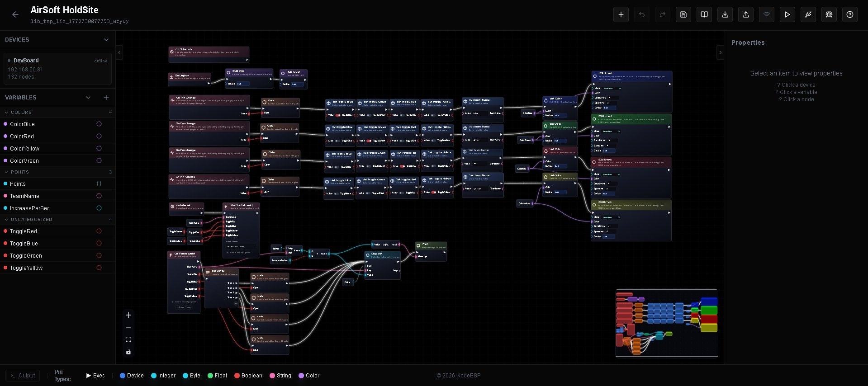The width and height of the screenshot is (868, 386).
Task: Click the Color pin type legend entry
Action: tap(309, 376)
